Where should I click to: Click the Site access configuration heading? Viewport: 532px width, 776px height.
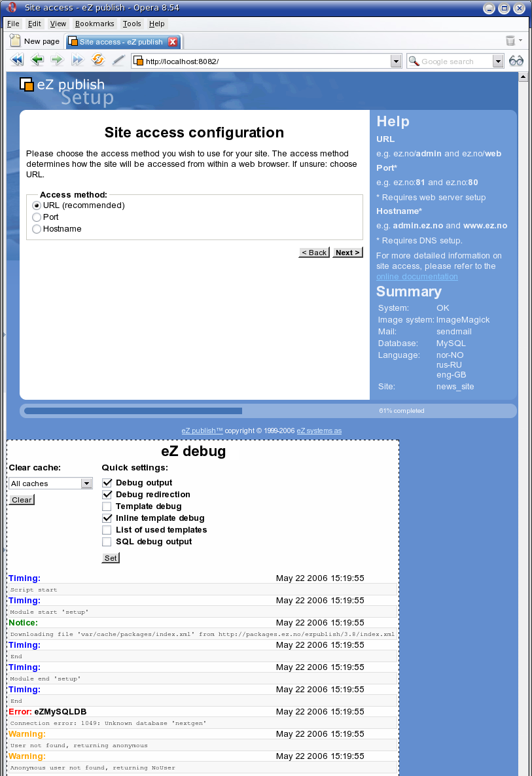coord(194,132)
